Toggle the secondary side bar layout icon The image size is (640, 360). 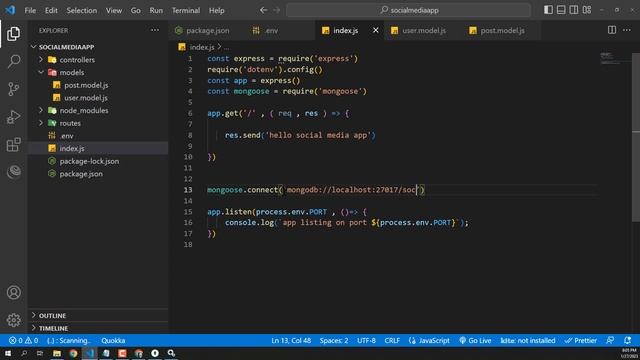(574, 10)
